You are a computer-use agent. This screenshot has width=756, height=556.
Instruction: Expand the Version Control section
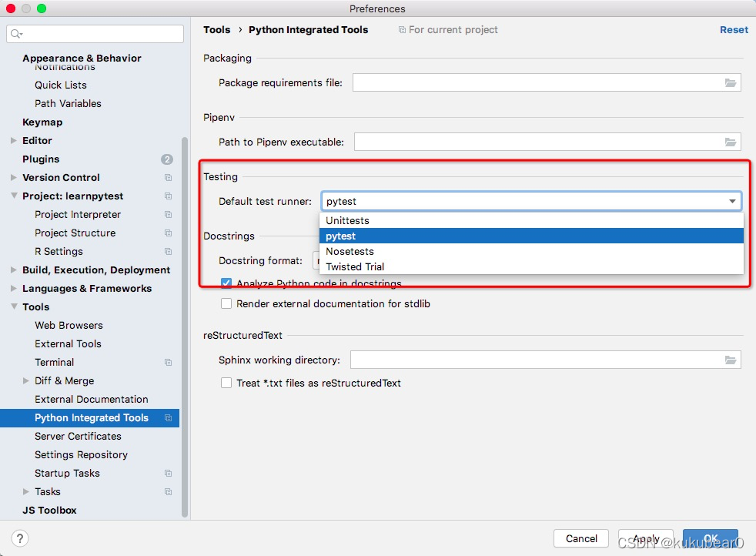click(14, 177)
